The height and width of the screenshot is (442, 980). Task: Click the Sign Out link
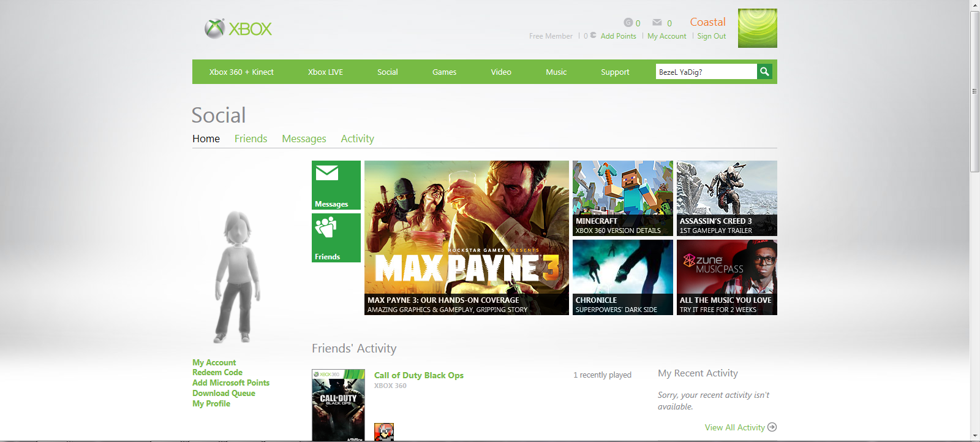(x=711, y=36)
